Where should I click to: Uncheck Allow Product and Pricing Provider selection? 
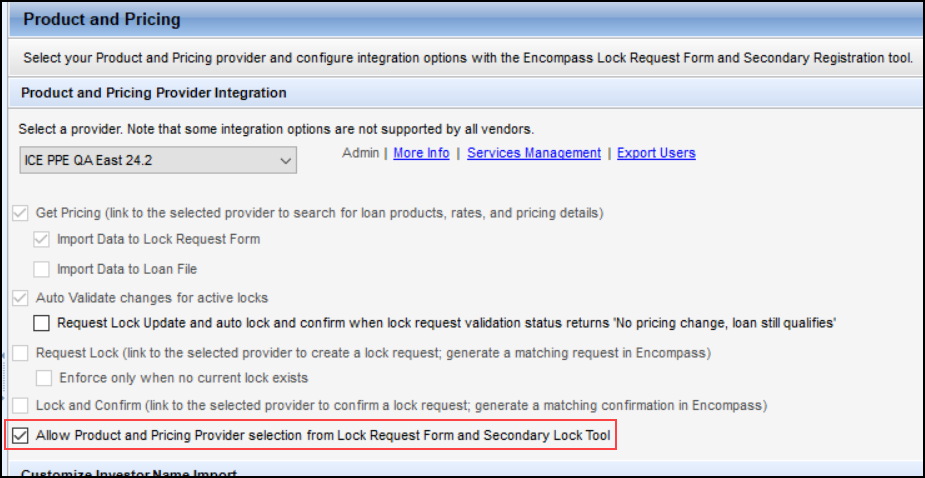tap(21, 436)
